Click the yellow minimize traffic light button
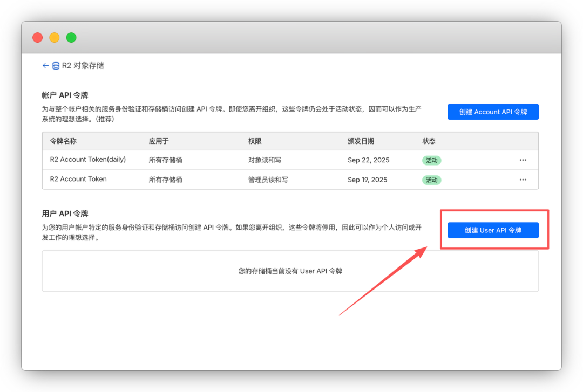This screenshot has height=392, width=583. point(54,37)
